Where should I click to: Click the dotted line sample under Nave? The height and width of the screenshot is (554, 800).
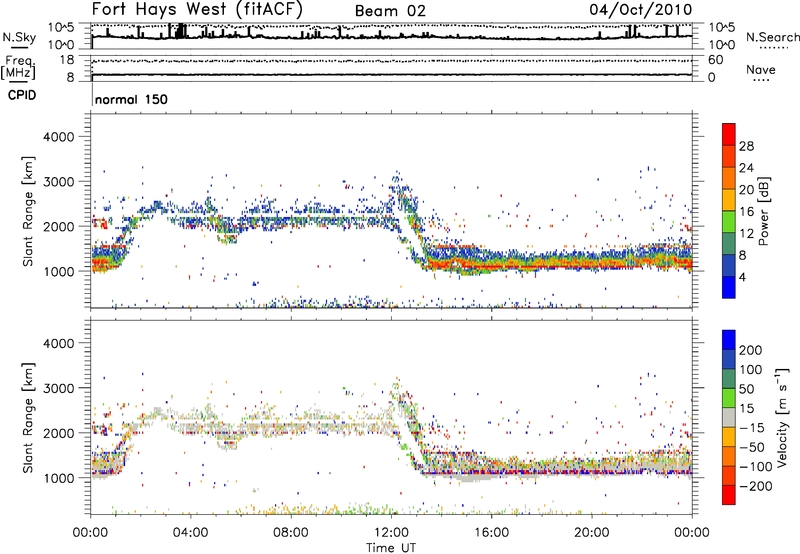pyautogui.click(x=761, y=80)
